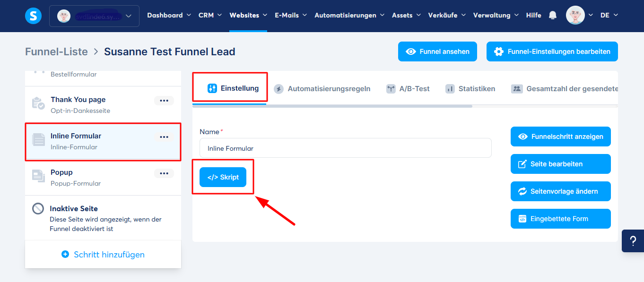This screenshot has height=282, width=644.
Task: Click the horizontal tab scrollbar
Action: [332, 106]
